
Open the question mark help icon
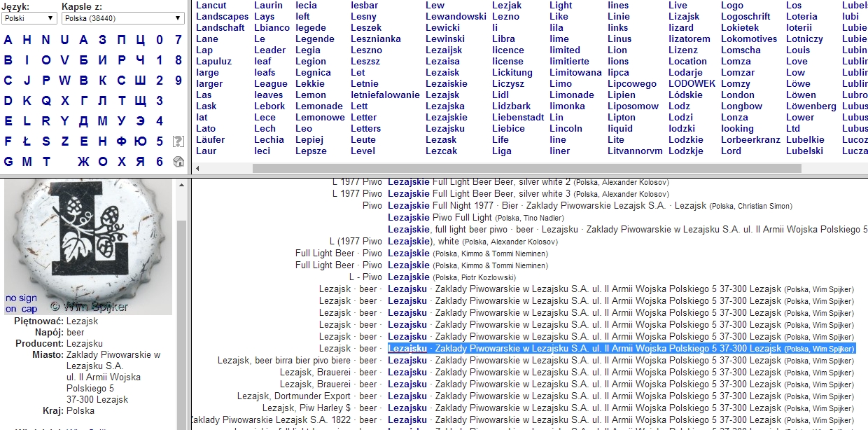178,141
